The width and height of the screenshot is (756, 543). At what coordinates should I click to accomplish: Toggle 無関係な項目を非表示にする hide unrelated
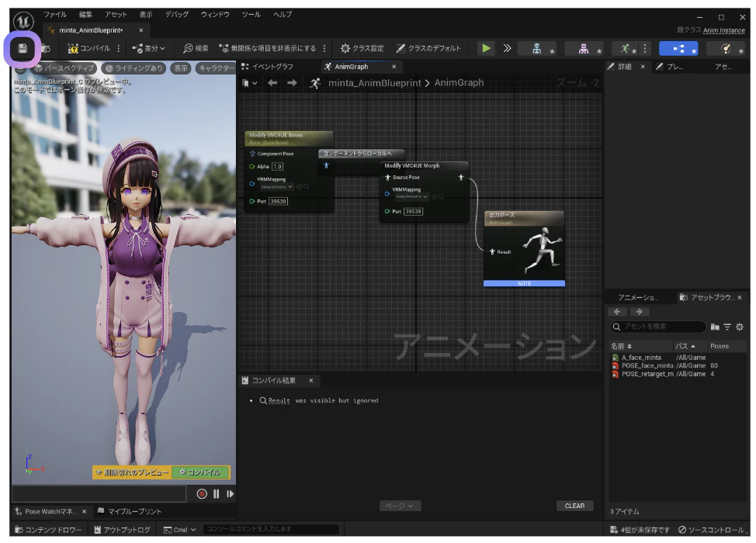(x=268, y=48)
